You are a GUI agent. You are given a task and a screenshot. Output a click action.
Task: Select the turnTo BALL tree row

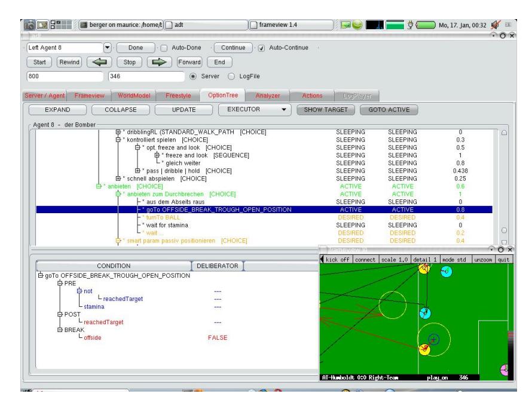point(264,217)
